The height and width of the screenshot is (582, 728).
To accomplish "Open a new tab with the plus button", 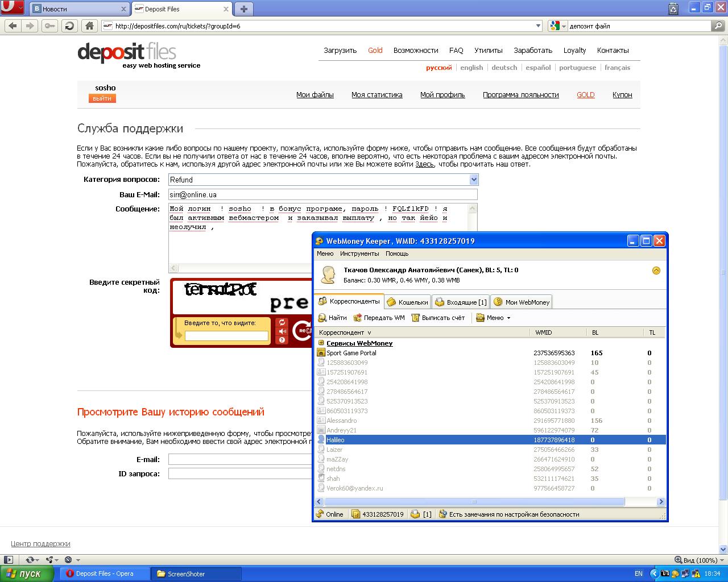I will click(x=243, y=9).
